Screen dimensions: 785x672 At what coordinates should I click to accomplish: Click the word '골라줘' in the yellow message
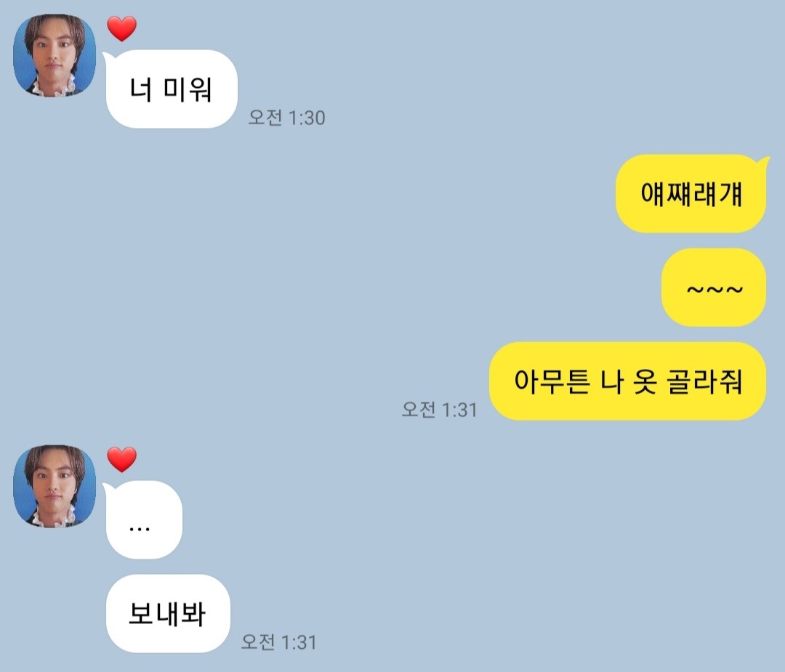pyautogui.click(x=704, y=381)
